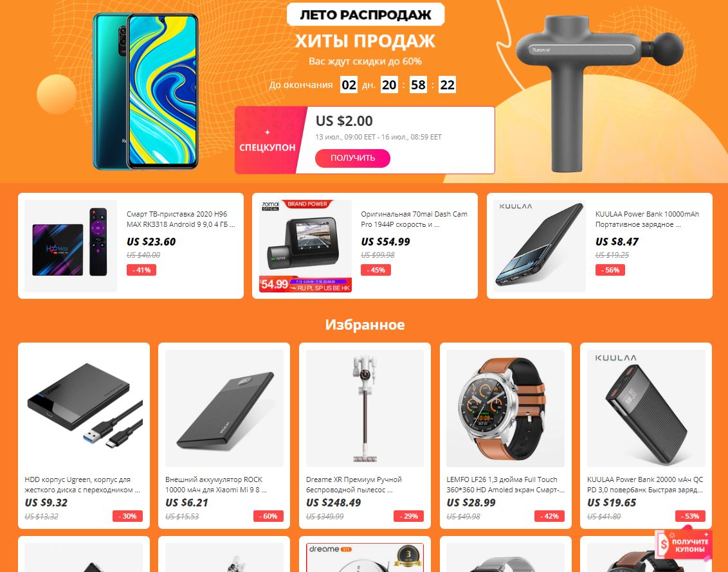Click the ЛЕТО РАСПРОДАЖ banner label
The width and height of the screenshot is (728, 572).
365,15
